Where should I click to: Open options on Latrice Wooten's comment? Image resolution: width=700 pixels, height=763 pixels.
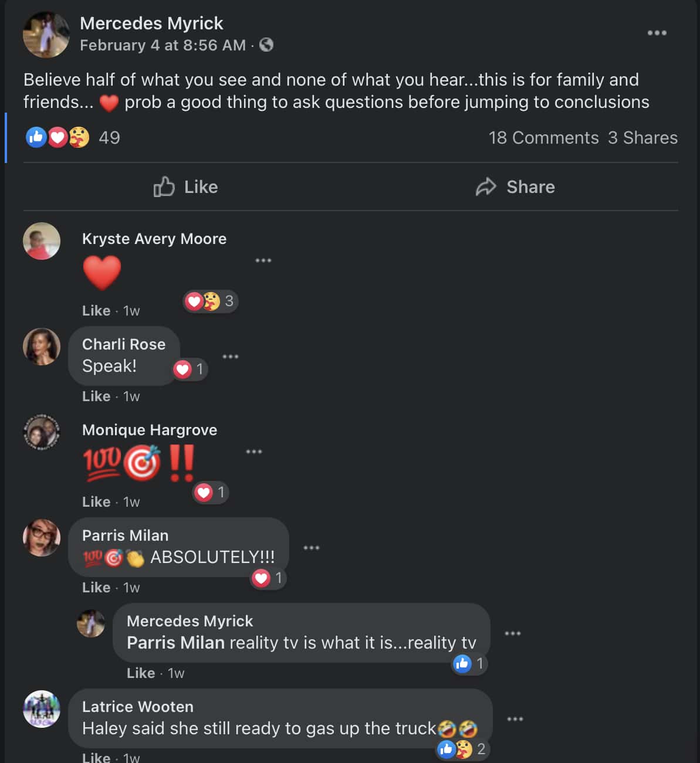515,719
